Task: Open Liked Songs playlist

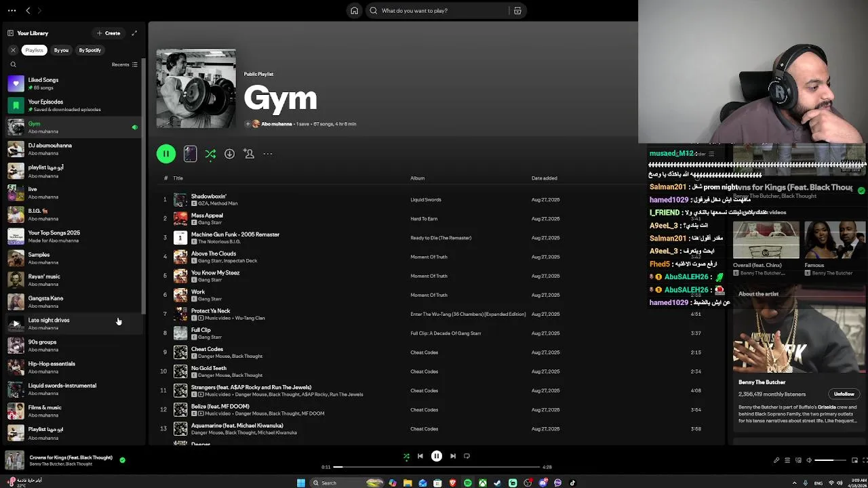Action: tap(73, 83)
